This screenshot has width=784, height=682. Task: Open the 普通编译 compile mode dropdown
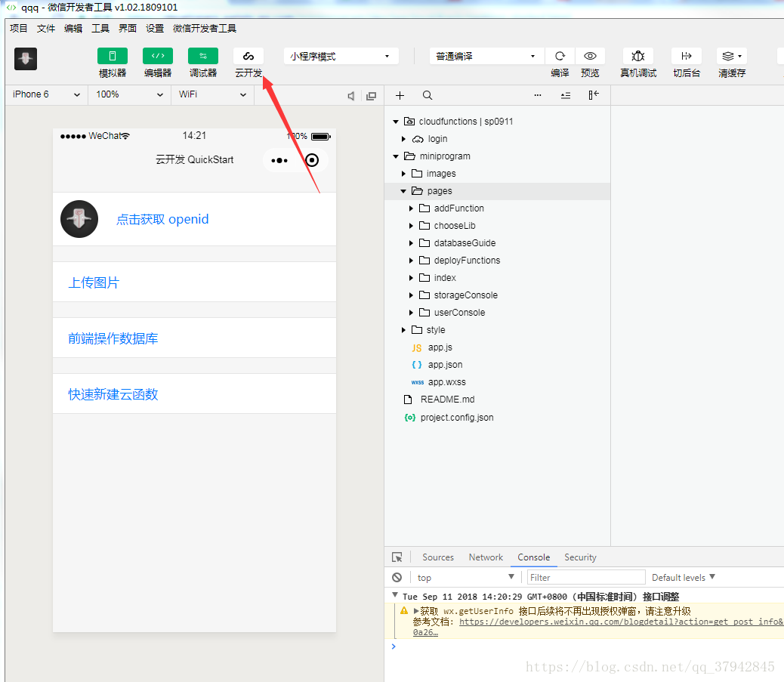pyautogui.click(x=486, y=56)
